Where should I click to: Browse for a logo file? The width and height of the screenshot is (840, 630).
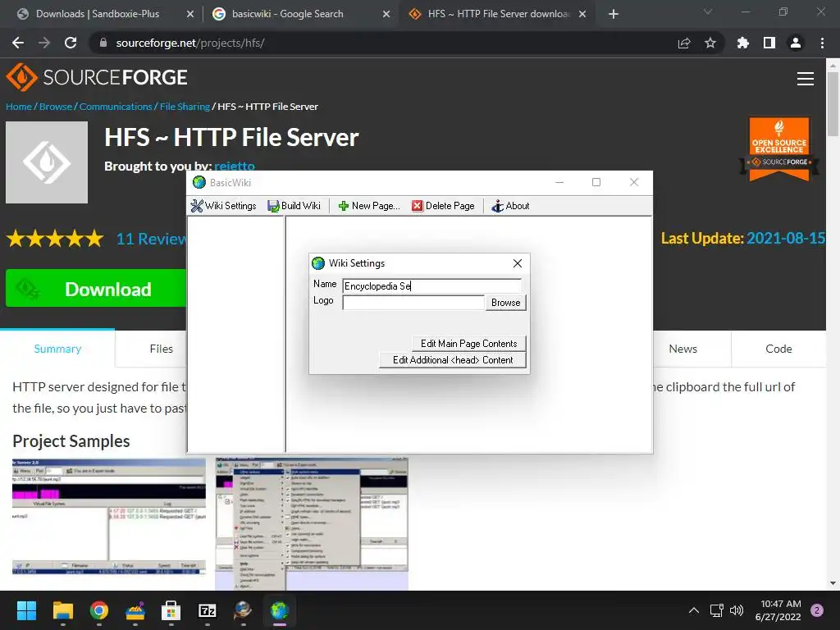pos(505,303)
